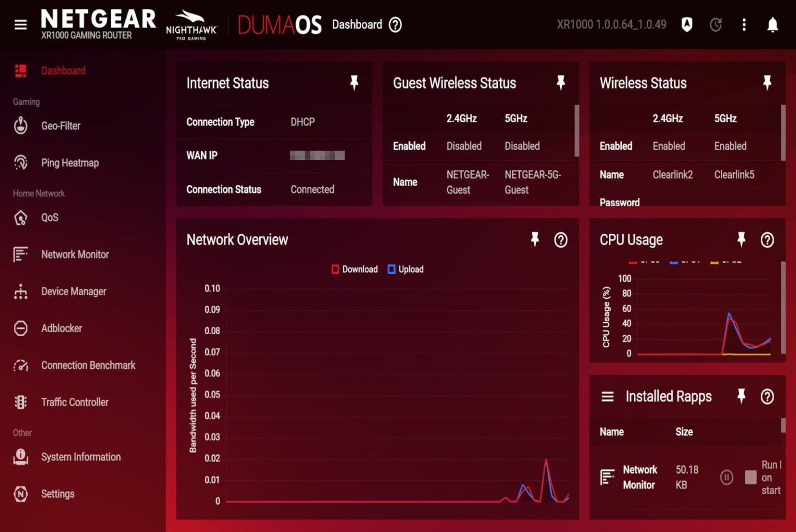The image size is (796, 532).
Task: Pause the Network Monitor Rapp
Action: 728,478
